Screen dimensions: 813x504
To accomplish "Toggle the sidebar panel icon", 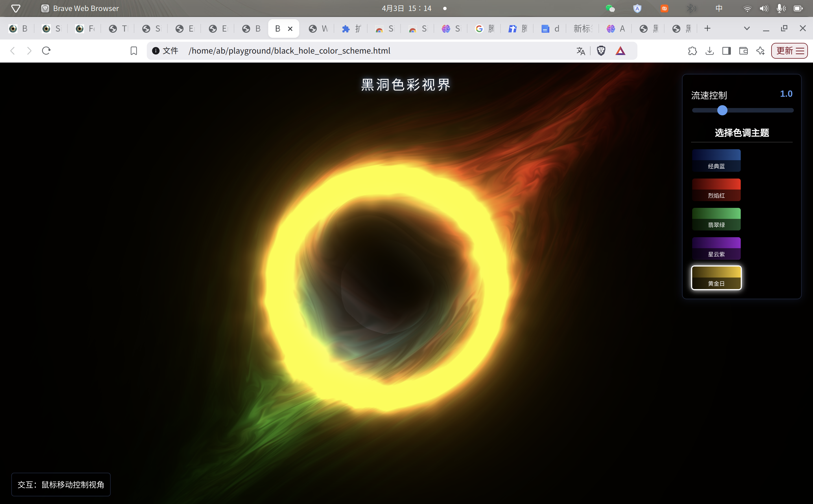I will tap(726, 51).
